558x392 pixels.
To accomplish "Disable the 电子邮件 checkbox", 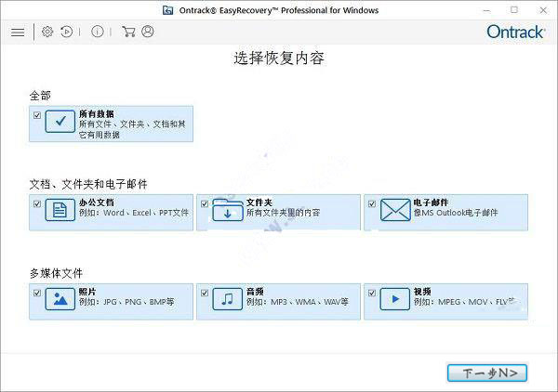I will pos(372,203).
